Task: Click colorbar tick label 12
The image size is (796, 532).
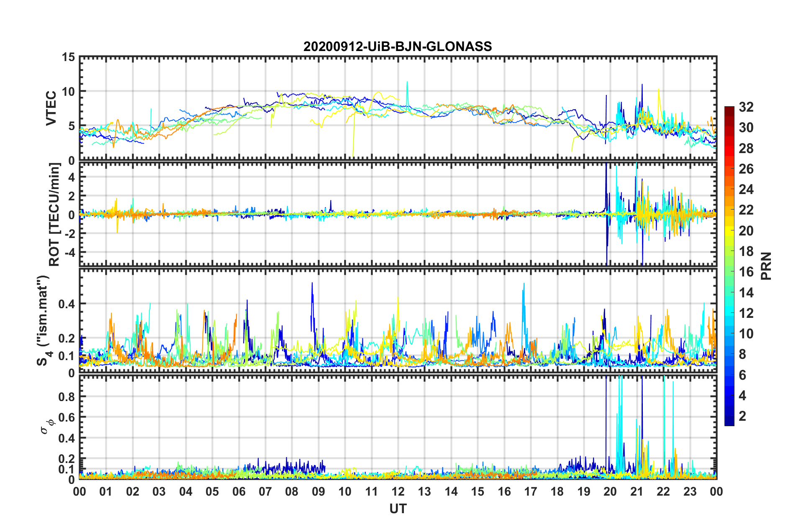Action: (x=746, y=313)
